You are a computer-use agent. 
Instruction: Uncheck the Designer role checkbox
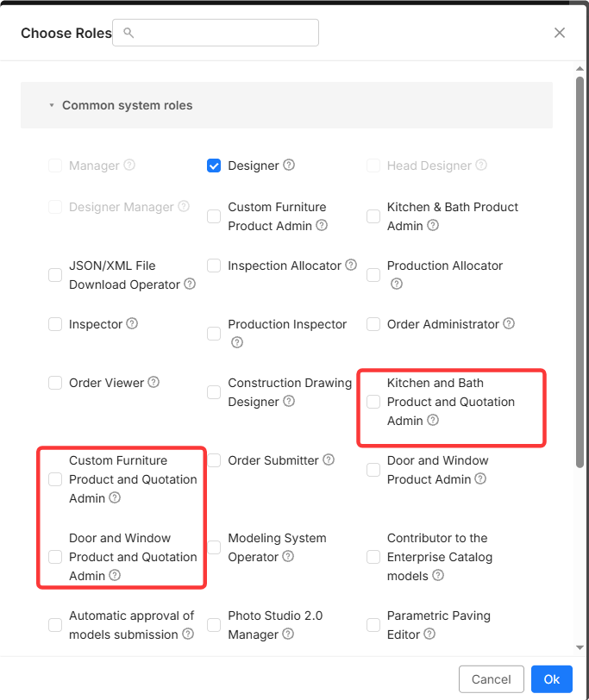coord(214,166)
